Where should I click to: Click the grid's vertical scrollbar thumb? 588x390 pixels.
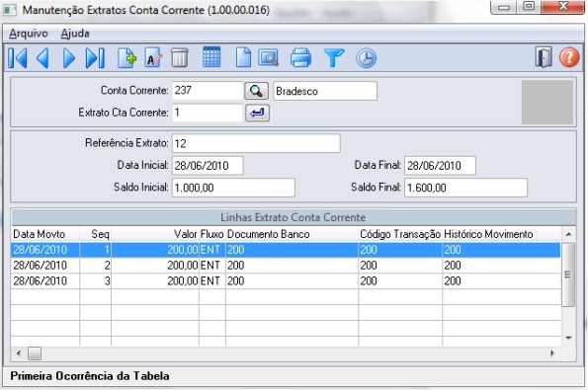click(x=568, y=274)
